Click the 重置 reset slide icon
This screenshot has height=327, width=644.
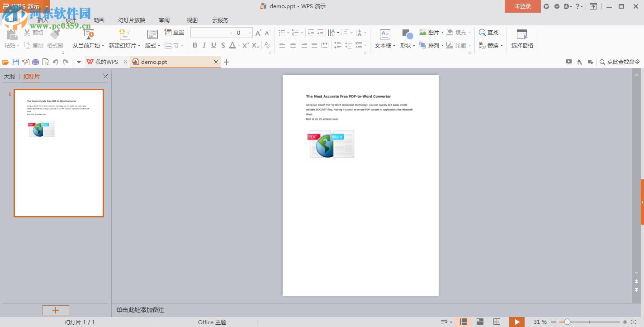174,32
